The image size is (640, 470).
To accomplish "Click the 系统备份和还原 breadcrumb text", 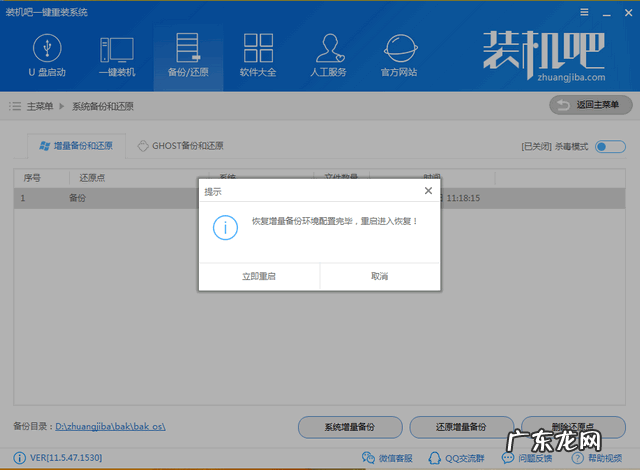I will click(x=103, y=106).
